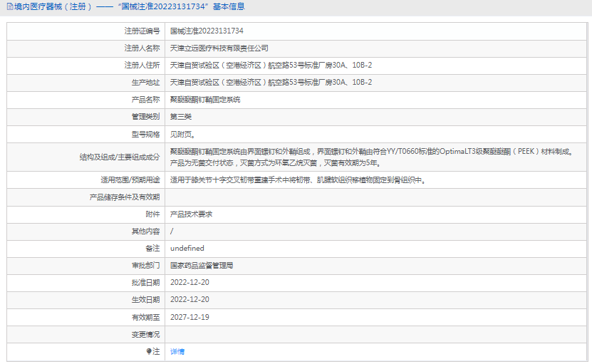This screenshot has width=592, height=364.
Task: Click the 有效期至 label
Action: [x=146, y=318]
